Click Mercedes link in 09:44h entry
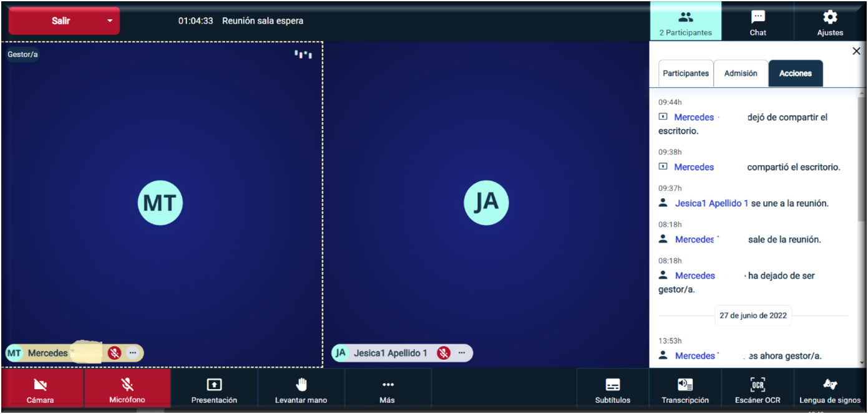This screenshot has height=414, width=868. coord(694,117)
